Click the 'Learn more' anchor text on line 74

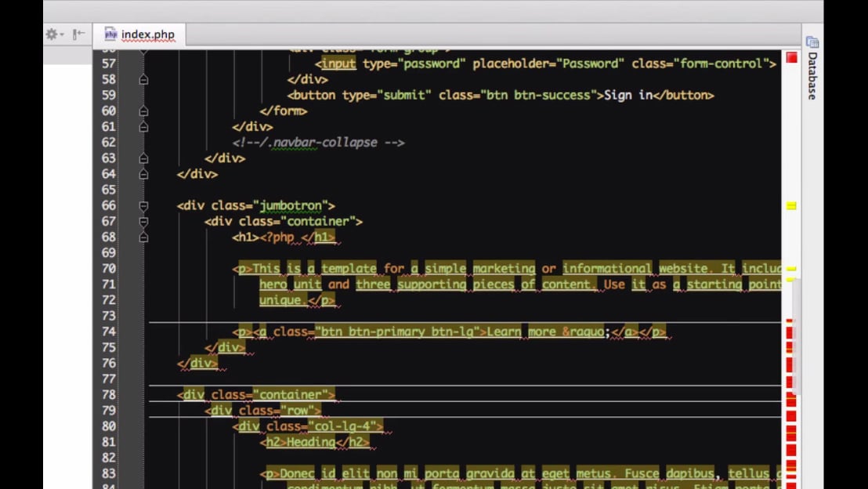(x=521, y=331)
